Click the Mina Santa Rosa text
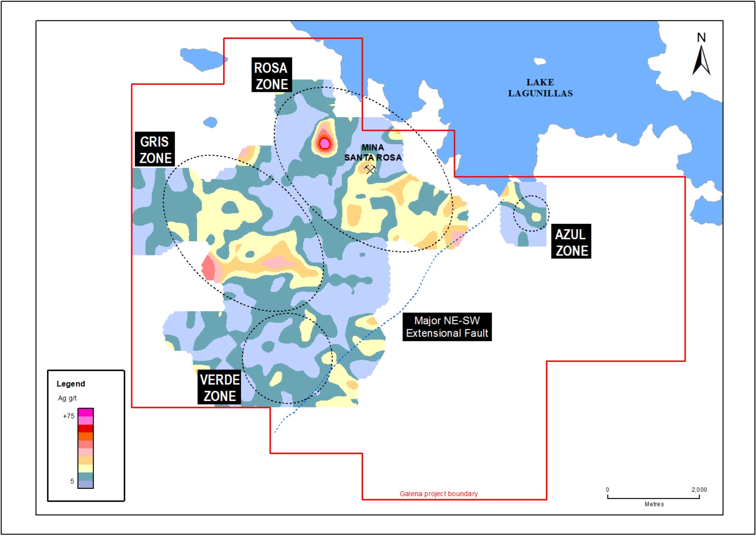This screenshot has width=756, height=536. click(373, 152)
